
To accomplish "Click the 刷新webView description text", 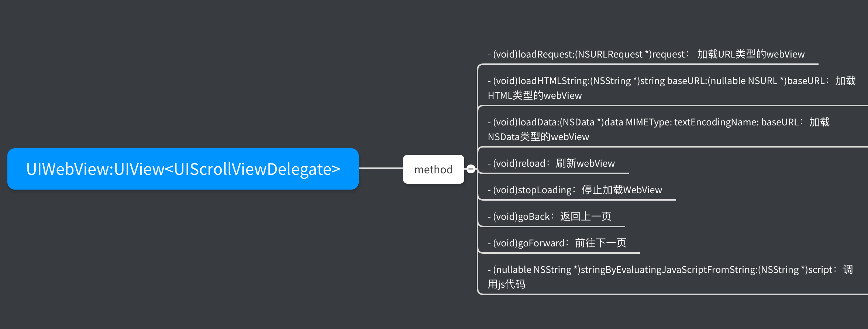I will click(x=585, y=163).
